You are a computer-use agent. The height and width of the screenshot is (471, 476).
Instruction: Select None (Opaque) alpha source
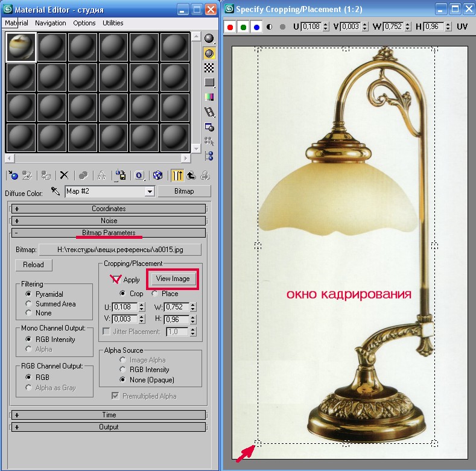[122, 379]
